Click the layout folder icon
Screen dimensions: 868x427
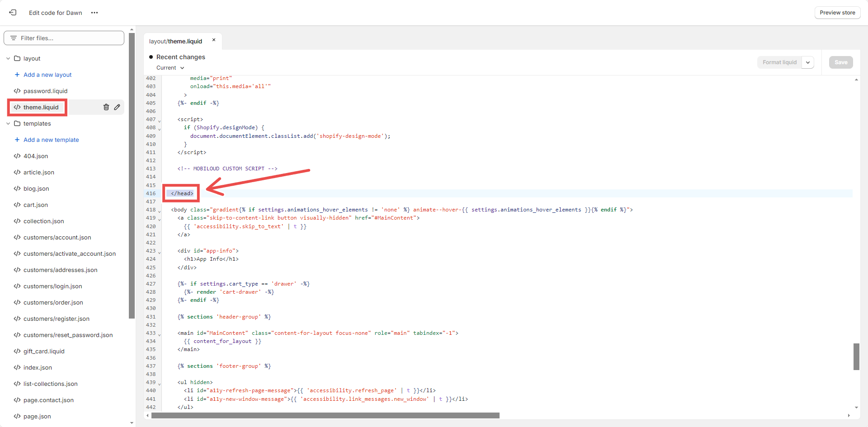17,58
